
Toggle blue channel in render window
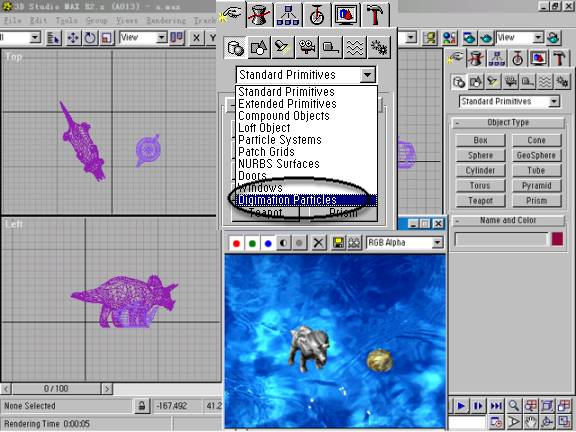click(268, 243)
